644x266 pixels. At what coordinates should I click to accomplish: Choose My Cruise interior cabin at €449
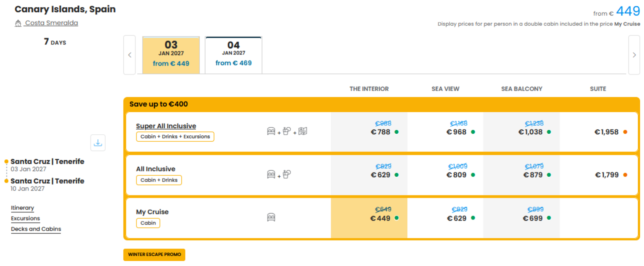click(x=369, y=218)
